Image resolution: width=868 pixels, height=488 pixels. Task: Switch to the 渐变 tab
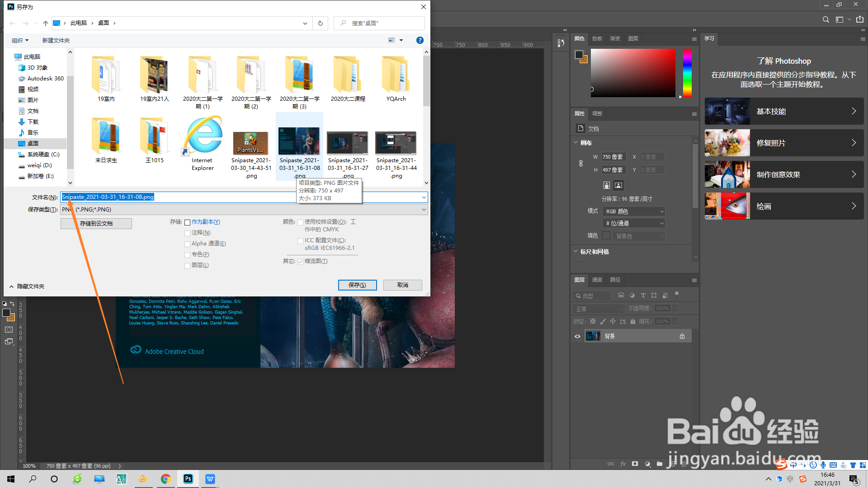point(615,38)
